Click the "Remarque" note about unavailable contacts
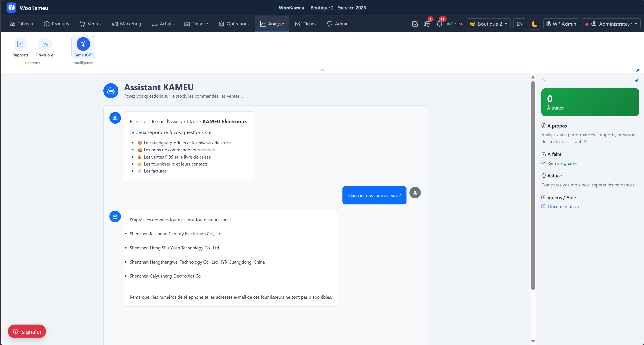 [231, 297]
